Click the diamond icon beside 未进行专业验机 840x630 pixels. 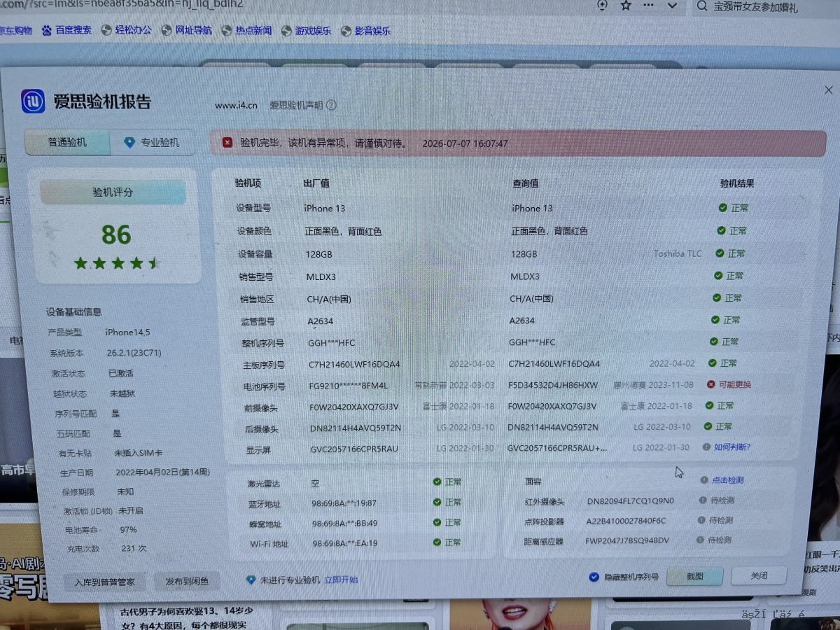(x=251, y=580)
